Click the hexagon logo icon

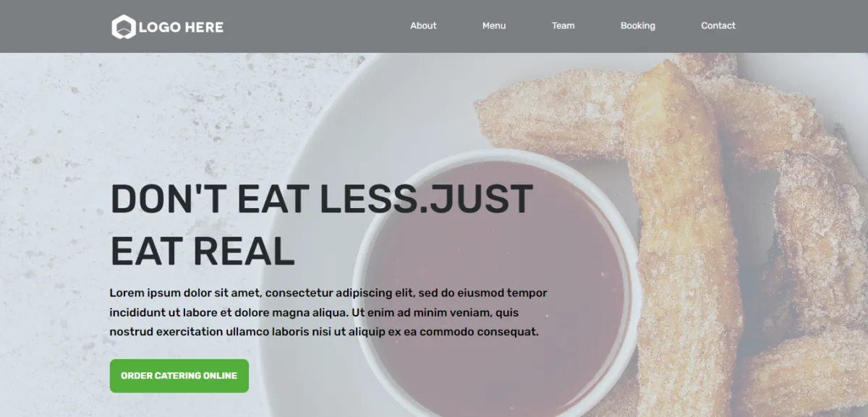(x=123, y=27)
